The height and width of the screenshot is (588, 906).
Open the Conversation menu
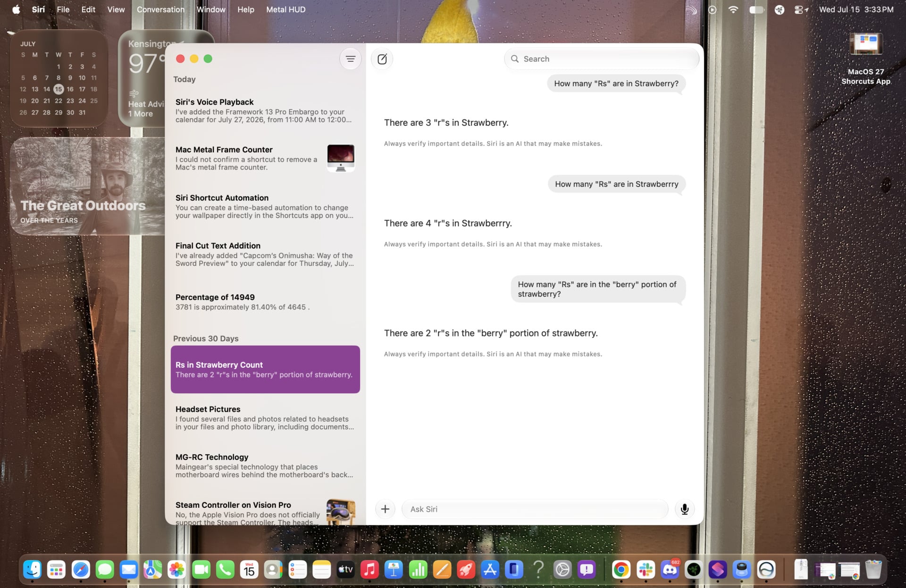pyautogui.click(x=160, y=9)
